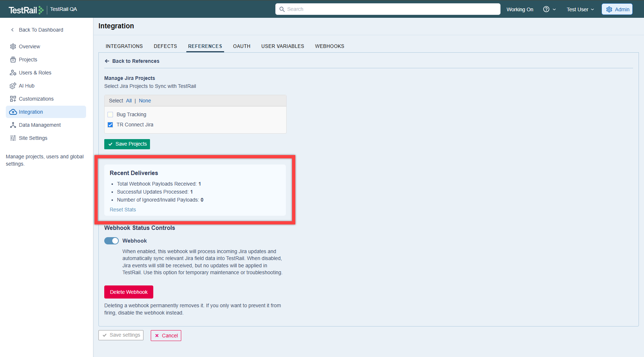Open the USER VARIABLES tab
Screen dimensions: 644x357
pos(283,46)
